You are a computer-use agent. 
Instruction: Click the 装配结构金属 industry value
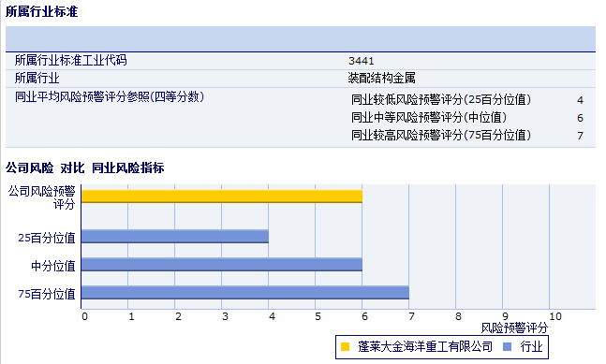point(381,79)
